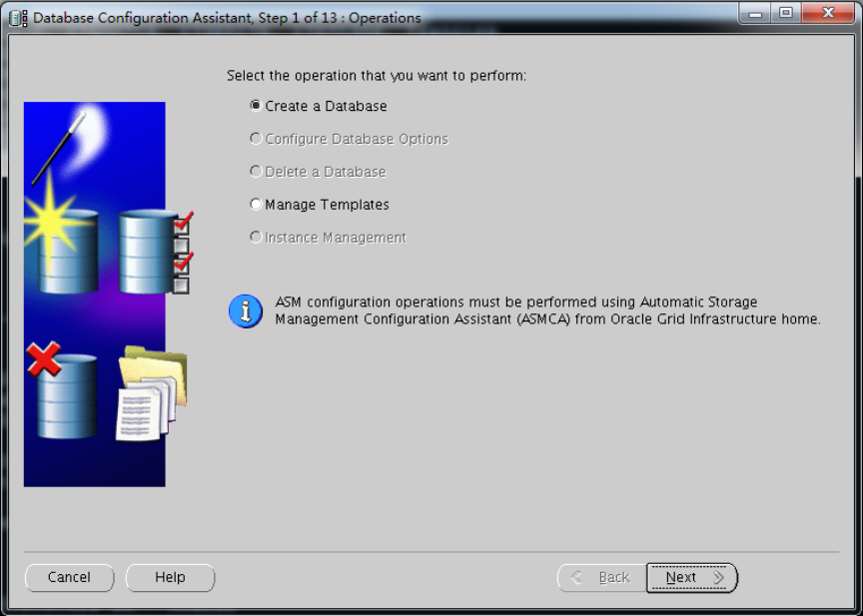Click the left chevron arrow on Back
This screenshot has height=616, width=863.
[576, 577]
